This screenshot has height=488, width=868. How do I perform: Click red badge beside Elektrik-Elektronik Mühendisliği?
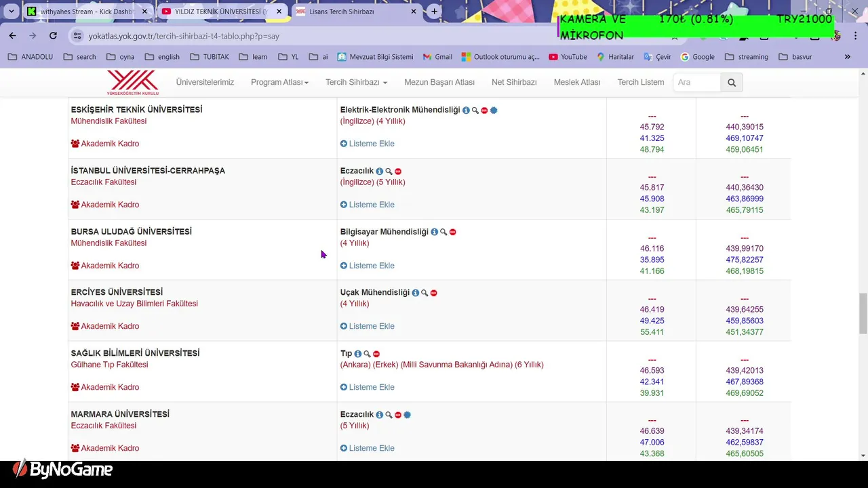coord(484,110)
